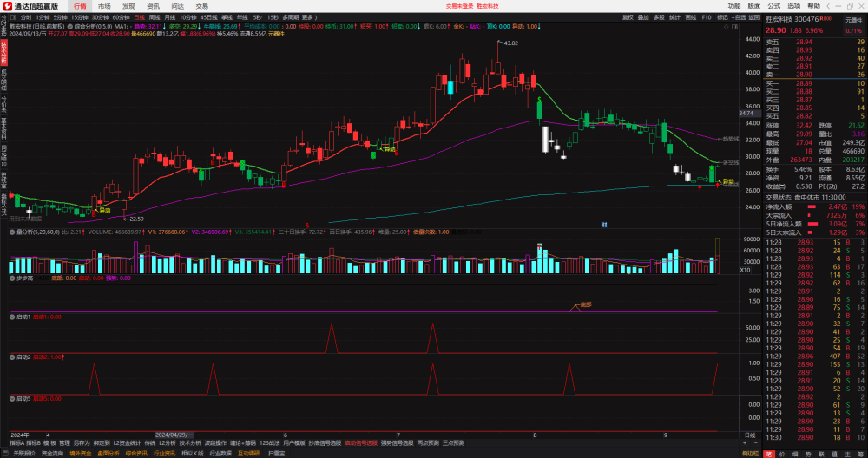Click the 返回 button
This screenshot has width=868, height=458.
click(754, 17)
